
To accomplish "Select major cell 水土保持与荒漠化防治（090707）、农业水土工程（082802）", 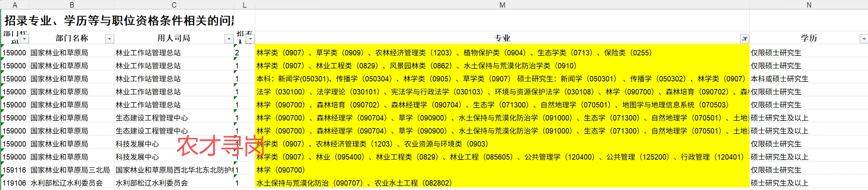I will point(502,183).
